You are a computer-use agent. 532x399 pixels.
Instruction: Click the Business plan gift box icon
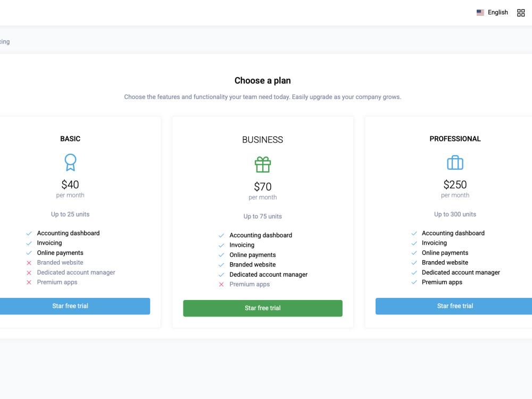(263, 164)
